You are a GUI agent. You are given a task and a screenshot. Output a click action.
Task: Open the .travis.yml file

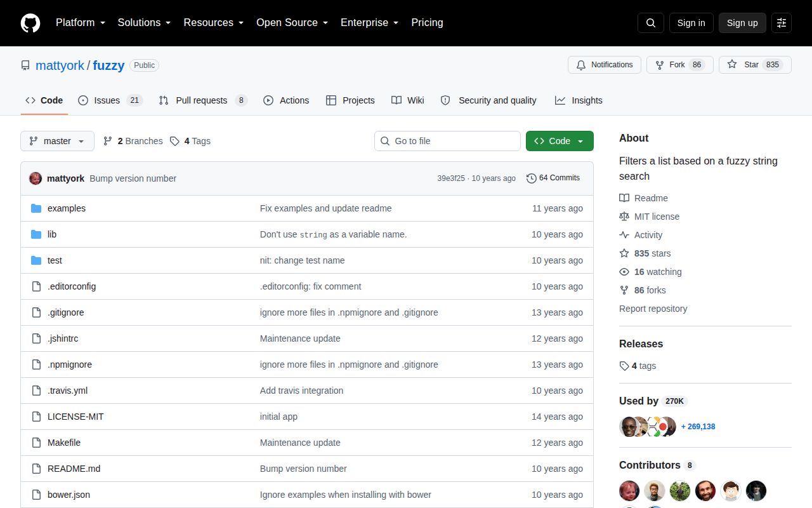pos(68,391)
